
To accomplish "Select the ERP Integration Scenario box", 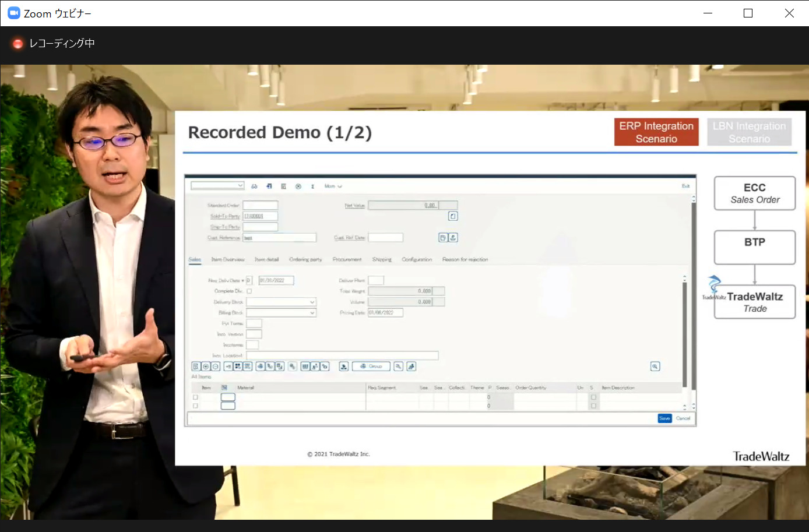I will click(656, 132).
